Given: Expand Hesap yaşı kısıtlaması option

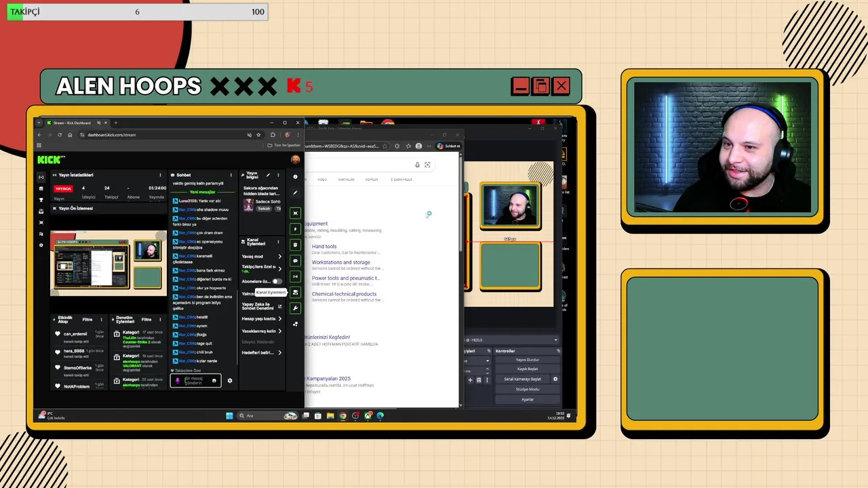Looking at the screenshot, I should (262, 319).
